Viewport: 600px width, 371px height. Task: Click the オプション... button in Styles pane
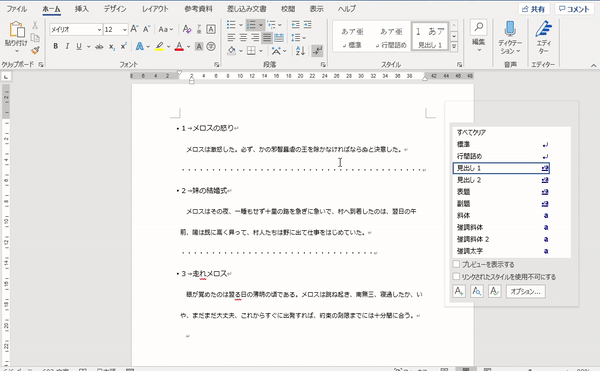click(526, 291)
